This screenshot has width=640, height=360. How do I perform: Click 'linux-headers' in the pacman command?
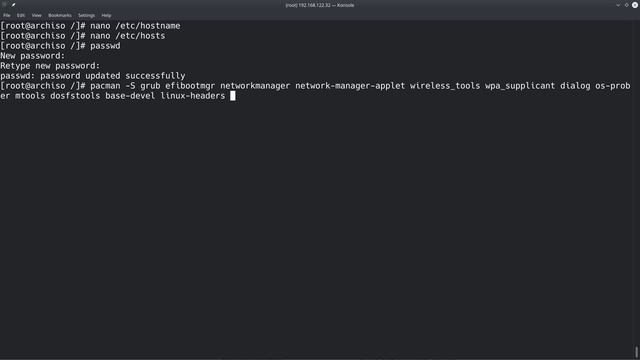(193, 96)
